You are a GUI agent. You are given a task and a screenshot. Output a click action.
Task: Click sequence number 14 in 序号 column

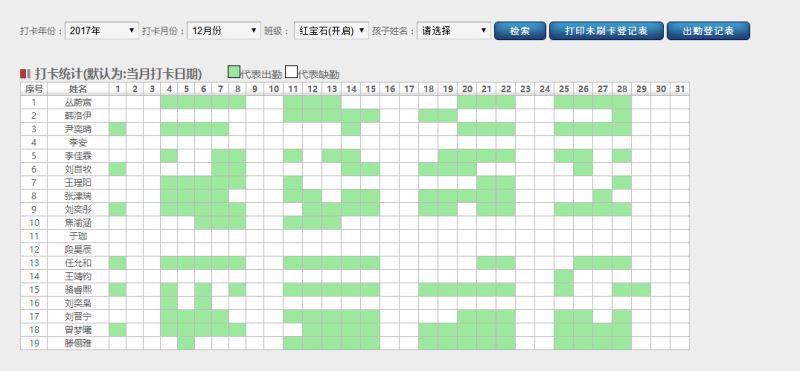34,276
